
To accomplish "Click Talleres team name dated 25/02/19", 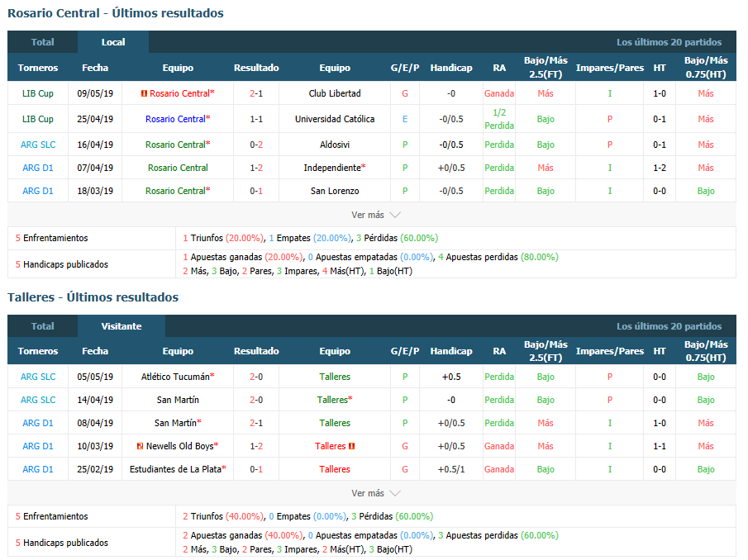I will (335, 469).
